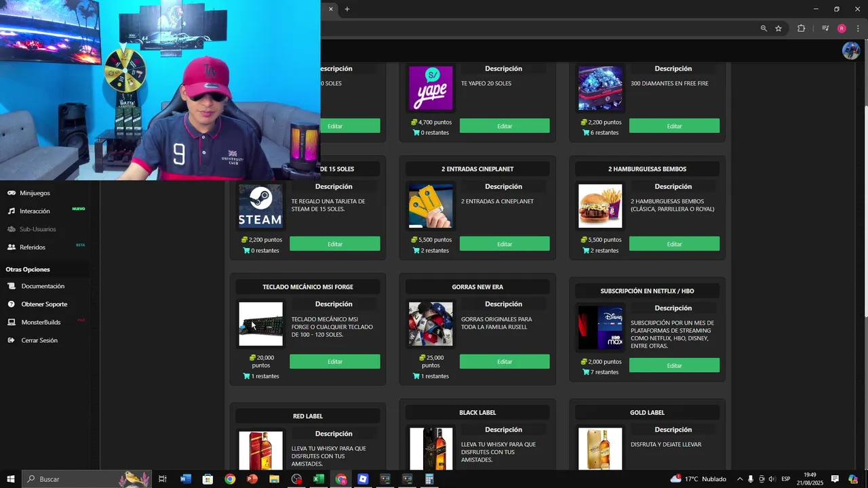Click the Red Label whisky bottle image
Image resolution: width=868 pixels, height=488 pixels.
[261, 451]
